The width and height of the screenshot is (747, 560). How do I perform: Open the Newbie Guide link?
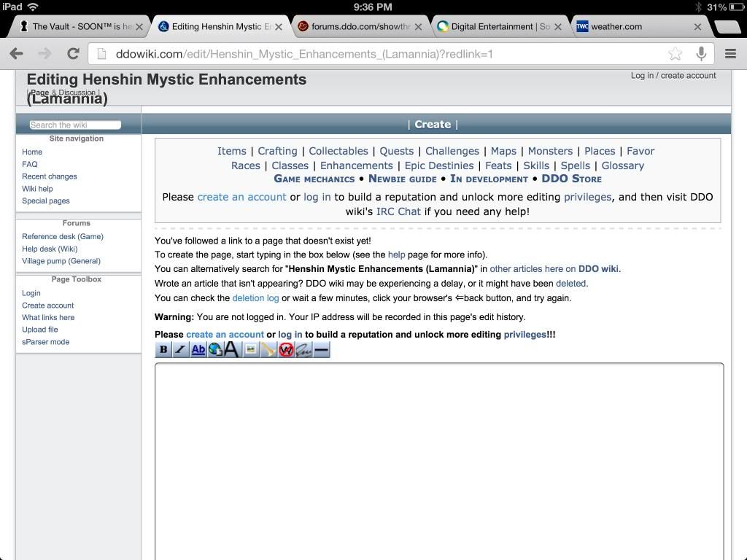[403, 179]
